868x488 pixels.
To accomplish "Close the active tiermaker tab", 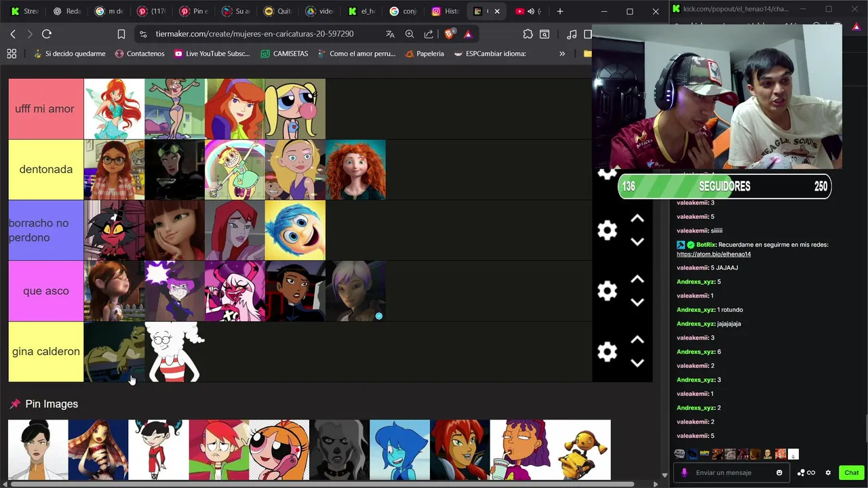I will click(x=497, y=12).
